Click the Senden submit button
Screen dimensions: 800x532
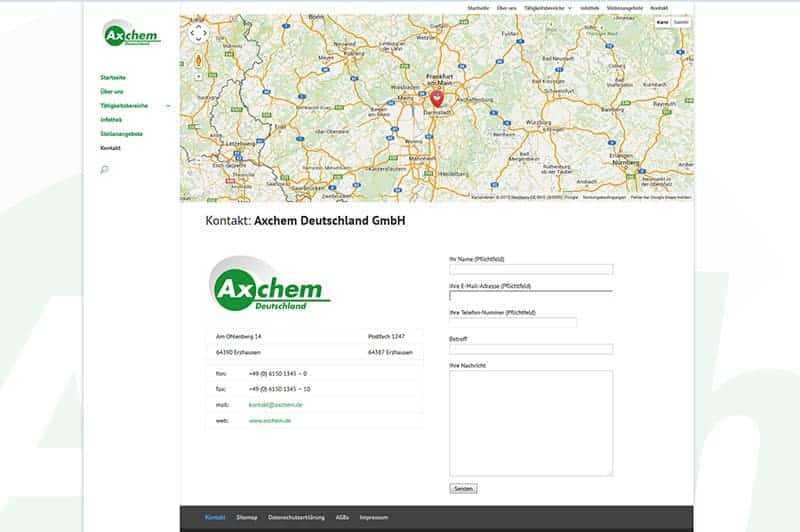pos(463,489)
